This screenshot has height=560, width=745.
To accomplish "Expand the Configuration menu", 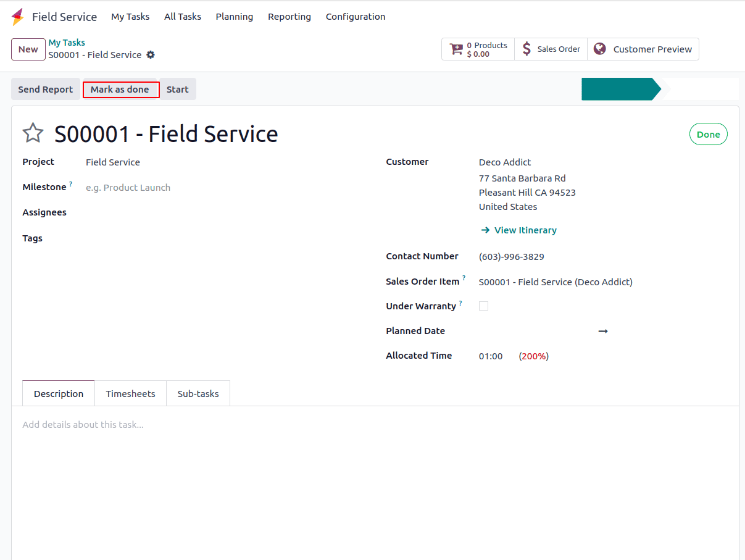I will click(355, 17).
